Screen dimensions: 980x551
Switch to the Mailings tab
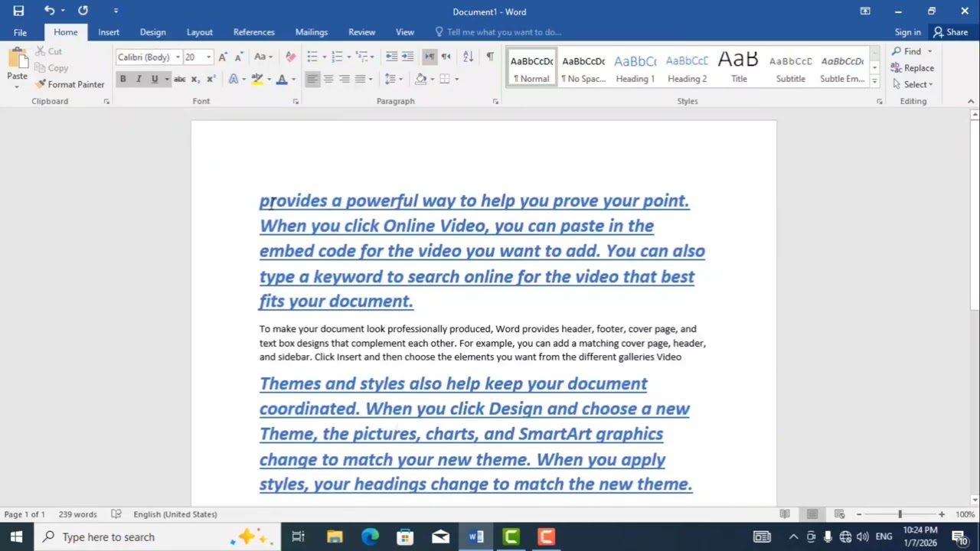coord(312,32)
